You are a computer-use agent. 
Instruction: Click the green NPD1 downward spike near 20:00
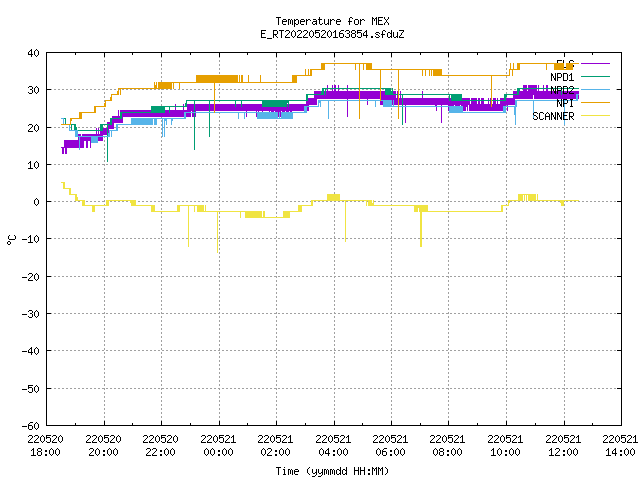tap(107, 148)
